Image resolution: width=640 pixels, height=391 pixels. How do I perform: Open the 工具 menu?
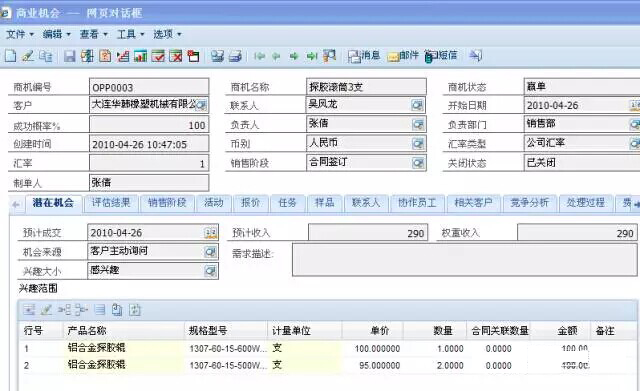(x=131, y=34)
